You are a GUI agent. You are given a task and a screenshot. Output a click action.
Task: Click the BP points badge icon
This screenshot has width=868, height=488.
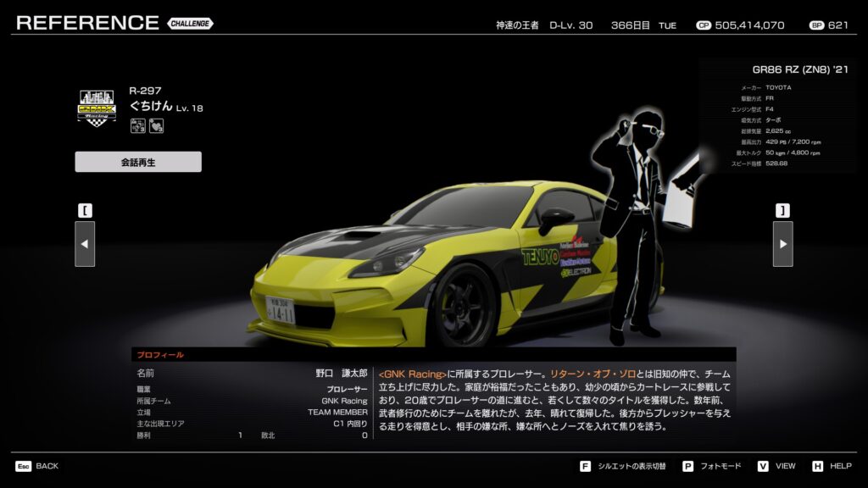(816, 25)
